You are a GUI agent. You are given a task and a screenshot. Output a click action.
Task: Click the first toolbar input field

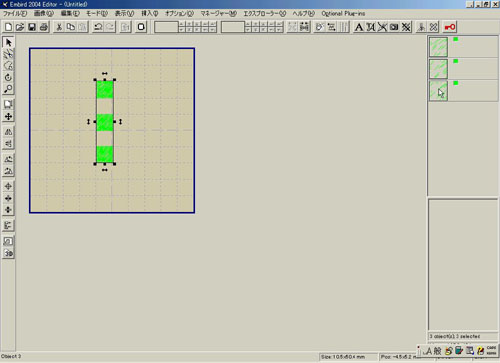point(166,27)
